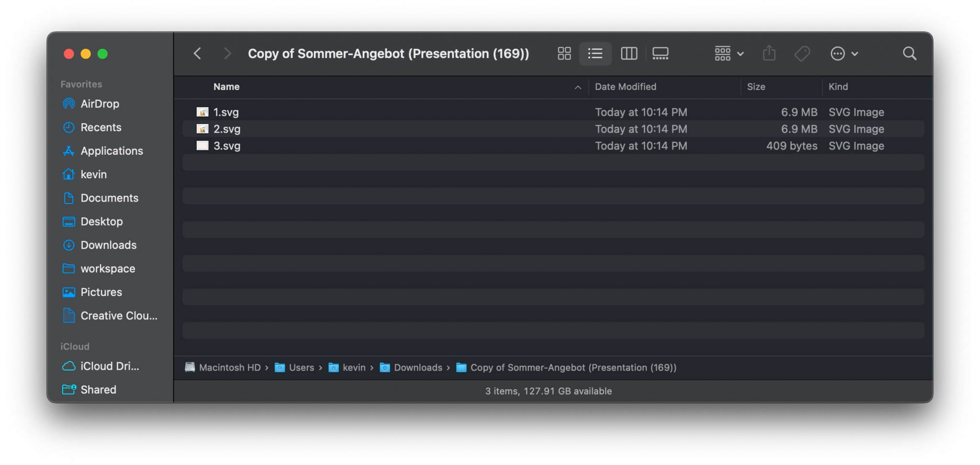980x465 pixels.
Task: Go back with the left chevron
Action: click(197, 53)
